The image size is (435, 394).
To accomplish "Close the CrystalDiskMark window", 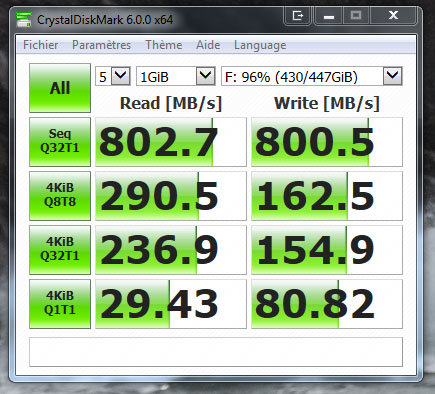I will coord(393,15).
